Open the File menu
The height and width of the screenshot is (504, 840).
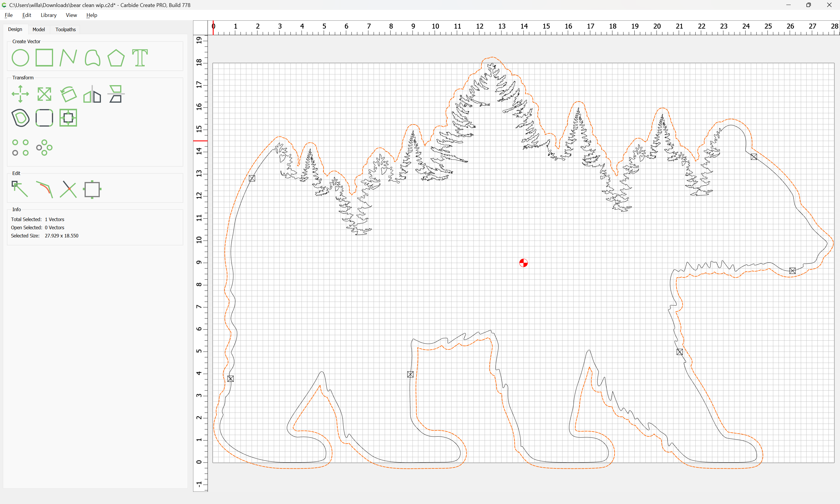(x=9, y=15)
